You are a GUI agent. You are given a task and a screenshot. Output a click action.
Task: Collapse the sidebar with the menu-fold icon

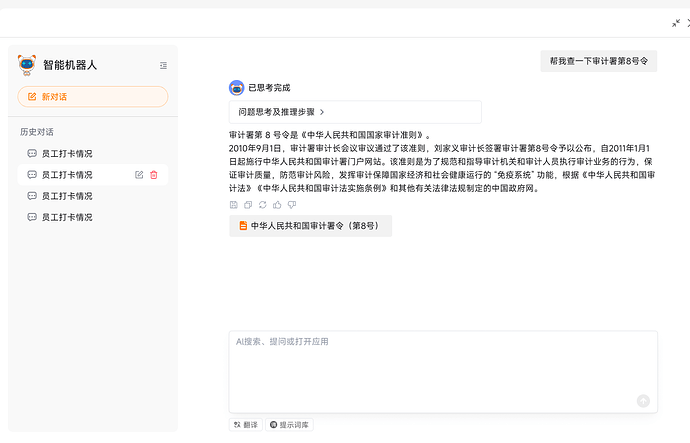[163, 66]
